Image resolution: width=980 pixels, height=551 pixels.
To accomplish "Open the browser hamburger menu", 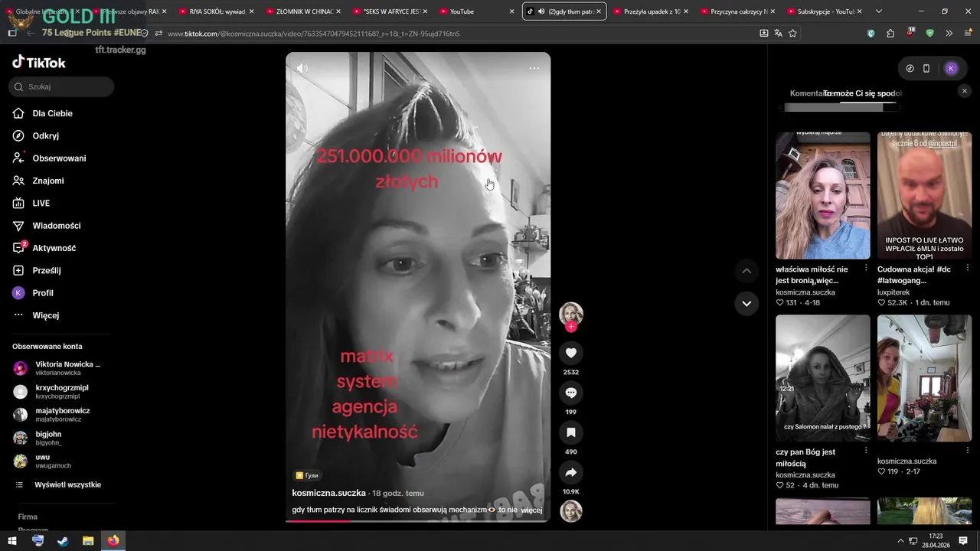I will pos(969,34).
